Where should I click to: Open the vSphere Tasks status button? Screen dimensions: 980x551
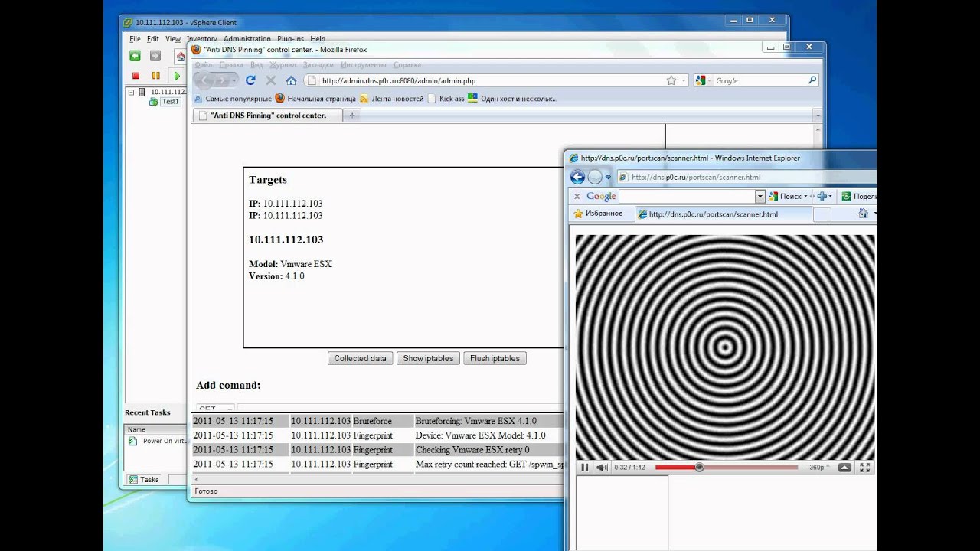coord(144,480)
